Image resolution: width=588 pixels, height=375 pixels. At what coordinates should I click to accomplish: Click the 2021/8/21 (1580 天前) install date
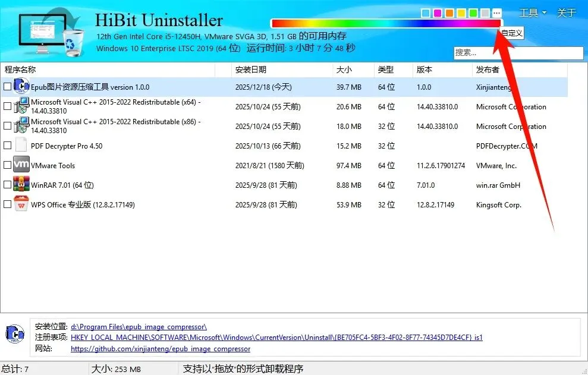tap(270, 165)
